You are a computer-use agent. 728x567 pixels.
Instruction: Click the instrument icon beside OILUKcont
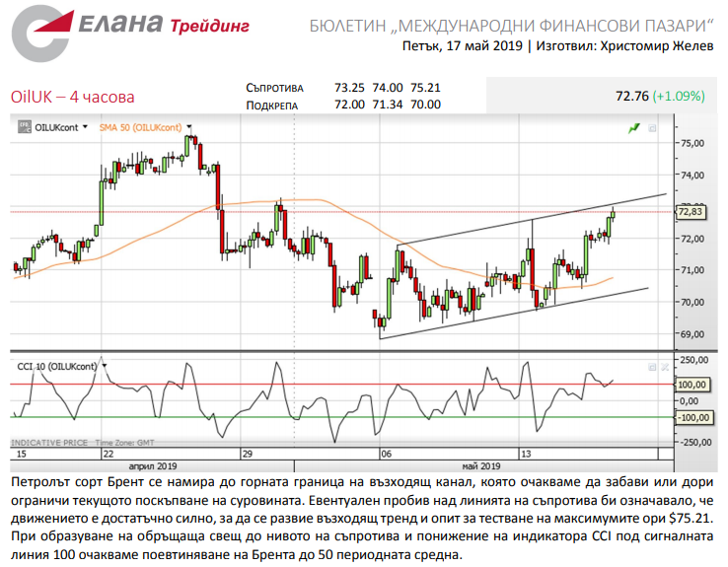coord(25,126)
